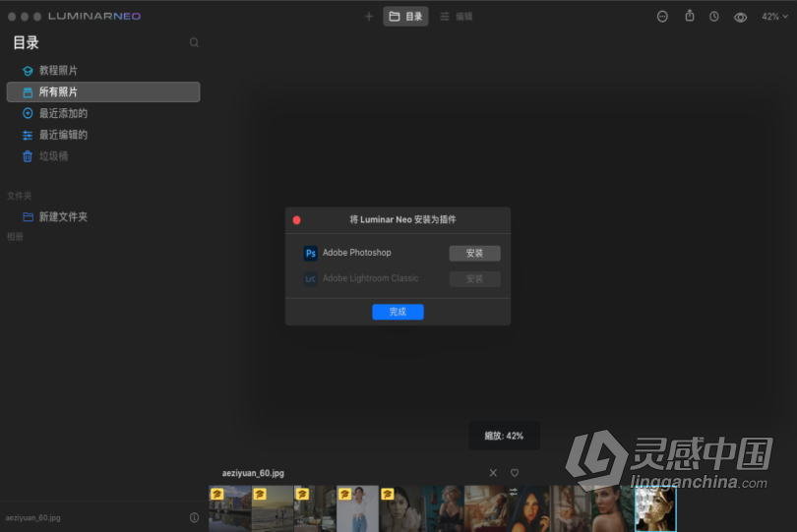
Task: Click the blue 完成 button
Action: tap(398, 312)
